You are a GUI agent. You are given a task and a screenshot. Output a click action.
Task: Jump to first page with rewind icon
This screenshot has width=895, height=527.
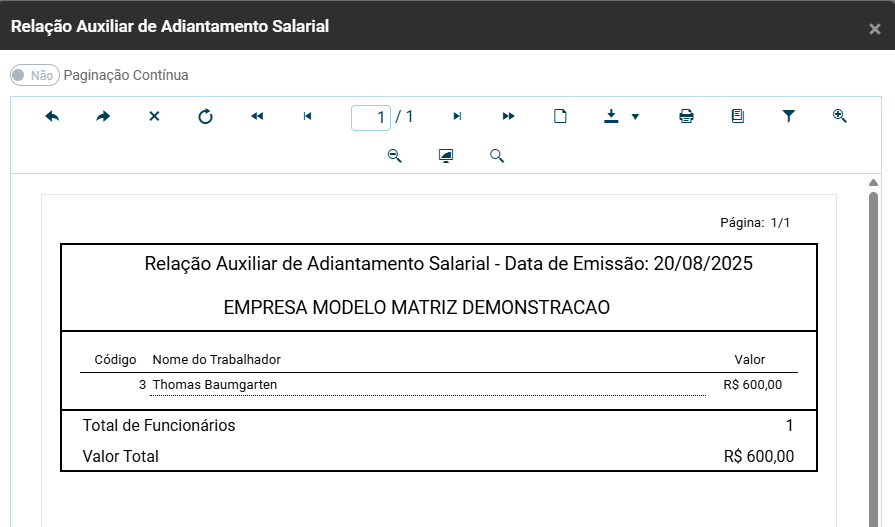257,117
